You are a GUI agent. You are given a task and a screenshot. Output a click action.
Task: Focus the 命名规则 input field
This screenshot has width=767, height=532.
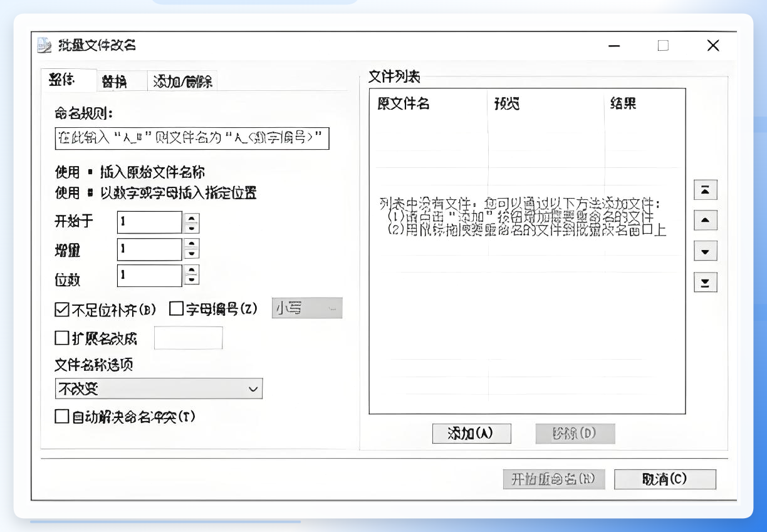(192, 138)
